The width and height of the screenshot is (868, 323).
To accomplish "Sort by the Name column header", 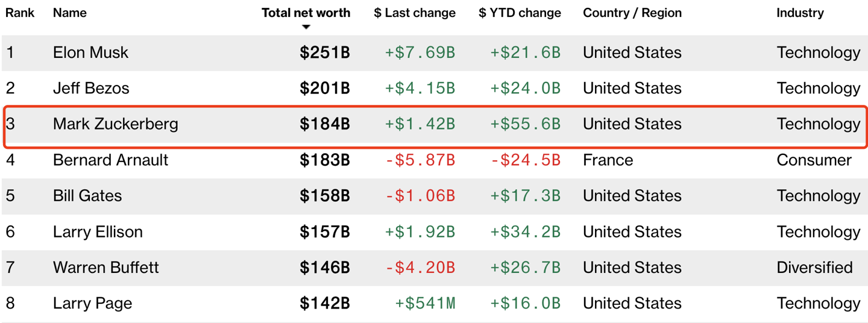I will pos(70,13).
